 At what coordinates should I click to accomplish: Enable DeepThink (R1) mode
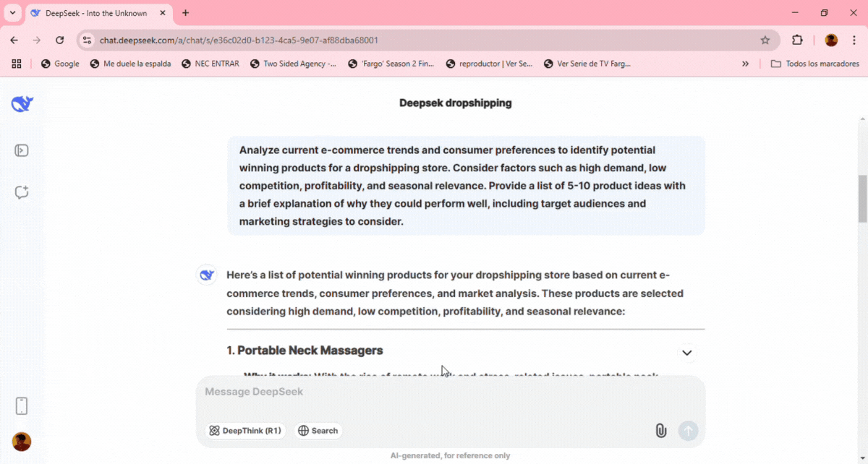(245, 430)
